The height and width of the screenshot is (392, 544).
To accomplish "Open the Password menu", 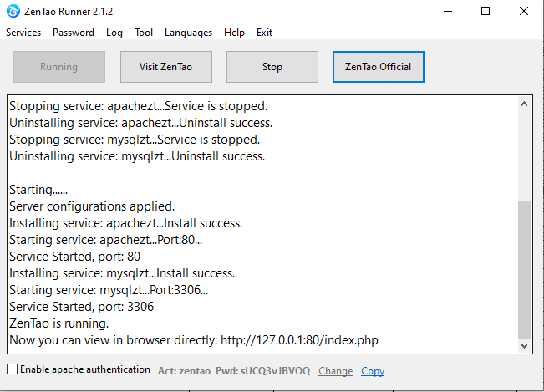I will [x=74, y=33].
